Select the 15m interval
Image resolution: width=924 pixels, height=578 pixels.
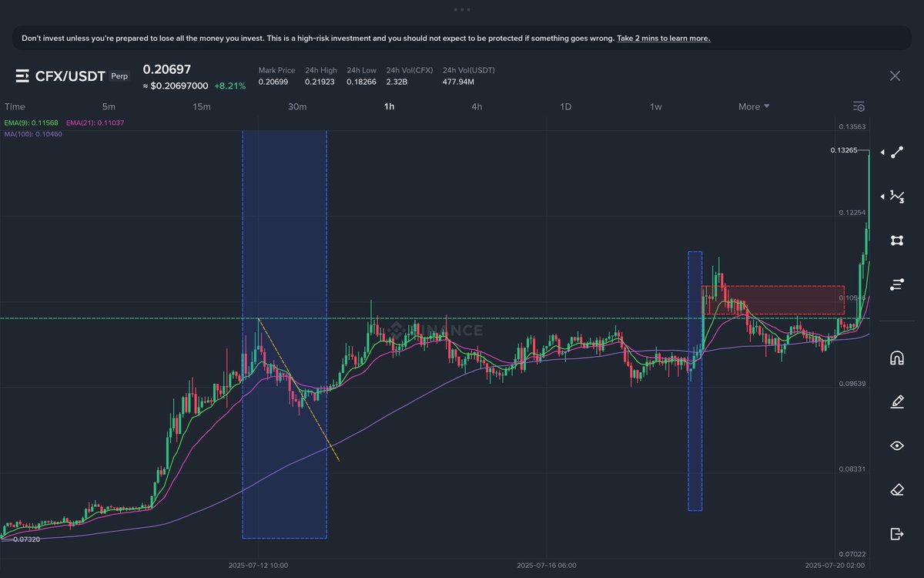[202, 106]
